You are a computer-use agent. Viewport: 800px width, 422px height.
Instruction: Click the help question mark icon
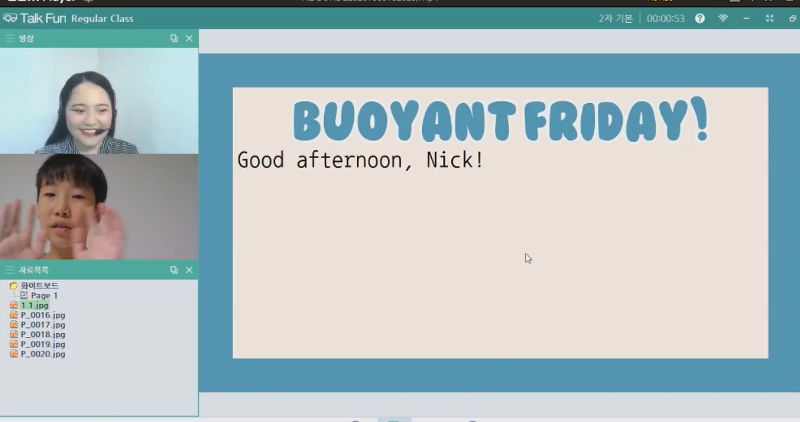tap(700, 18)
